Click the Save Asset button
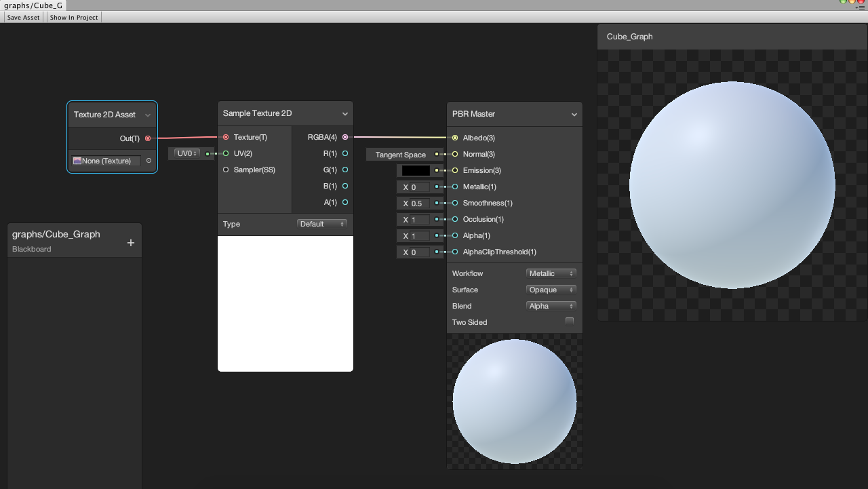Viewport: 868px width, 489px height. (23, 17)
